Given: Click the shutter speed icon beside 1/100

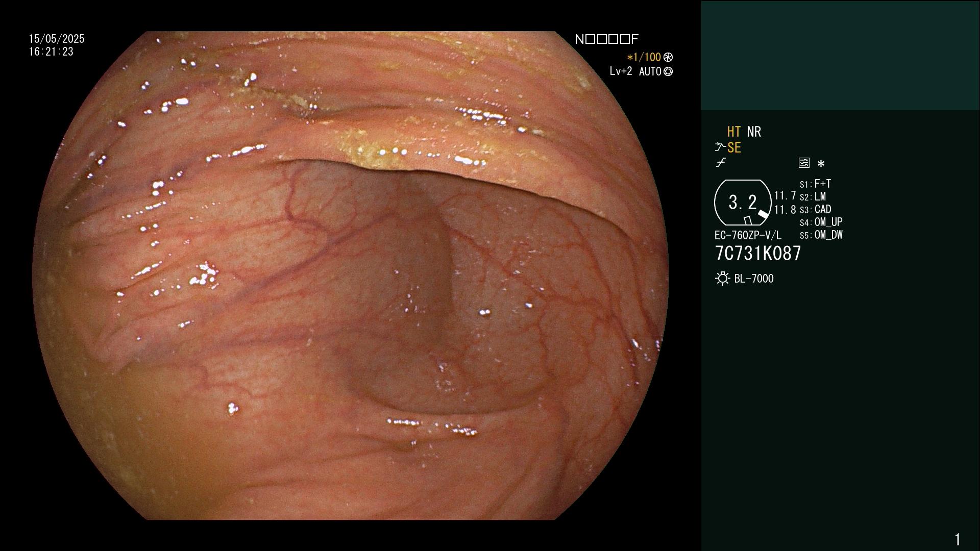Looking at the screenshot, I should 668,57.
